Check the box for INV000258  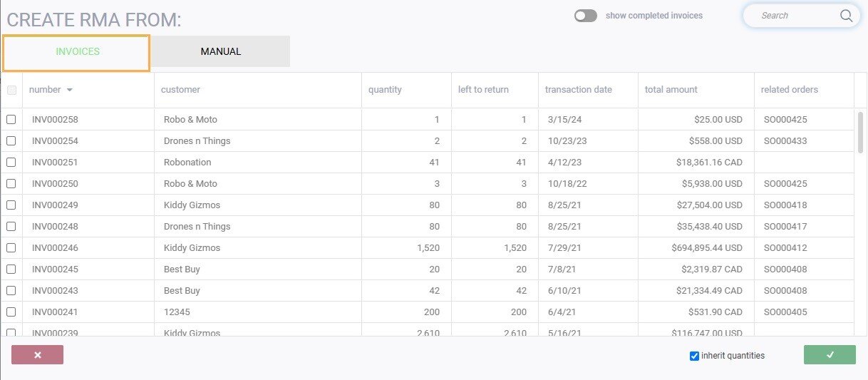[x=11, y=120]
